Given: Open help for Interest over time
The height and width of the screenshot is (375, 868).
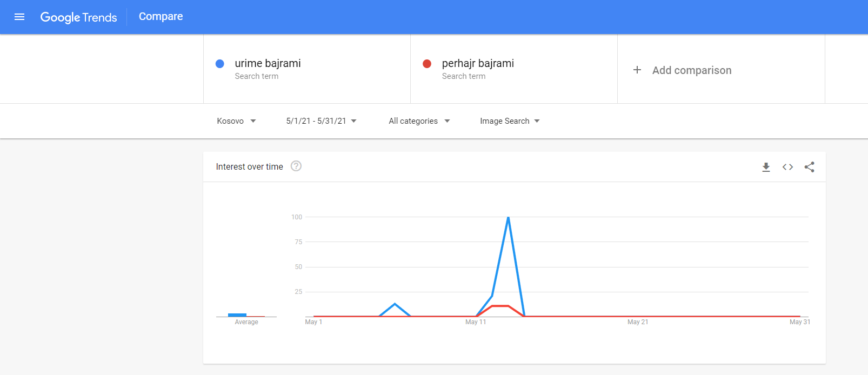Looking at the screenshot, I should 296,166.
